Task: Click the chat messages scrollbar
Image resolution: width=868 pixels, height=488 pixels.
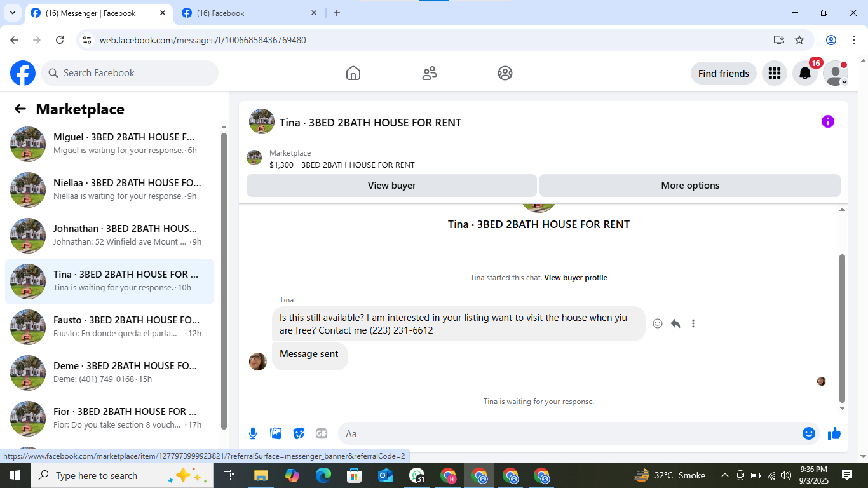Action: click(843, 328)
